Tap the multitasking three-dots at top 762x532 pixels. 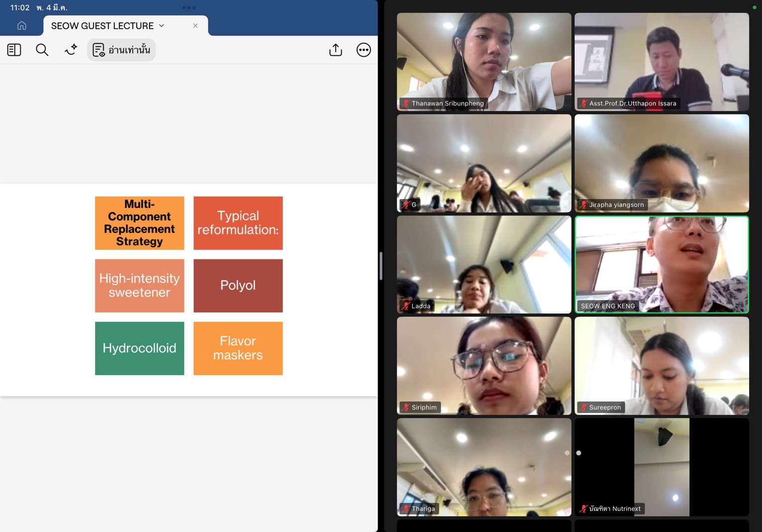pyautogui.click(x=189, y=7)
